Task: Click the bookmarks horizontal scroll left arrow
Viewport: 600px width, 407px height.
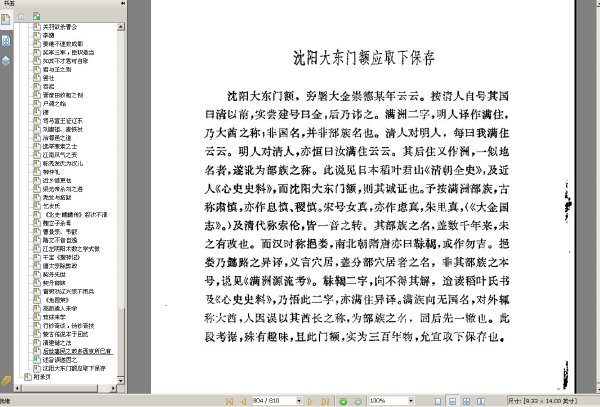Action: [18, 388]
